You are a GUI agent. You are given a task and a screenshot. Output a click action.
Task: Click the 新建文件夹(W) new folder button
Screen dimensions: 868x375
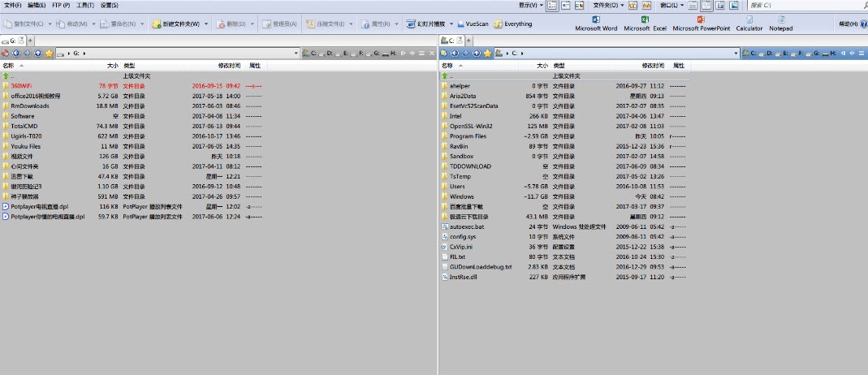point(175,24)
